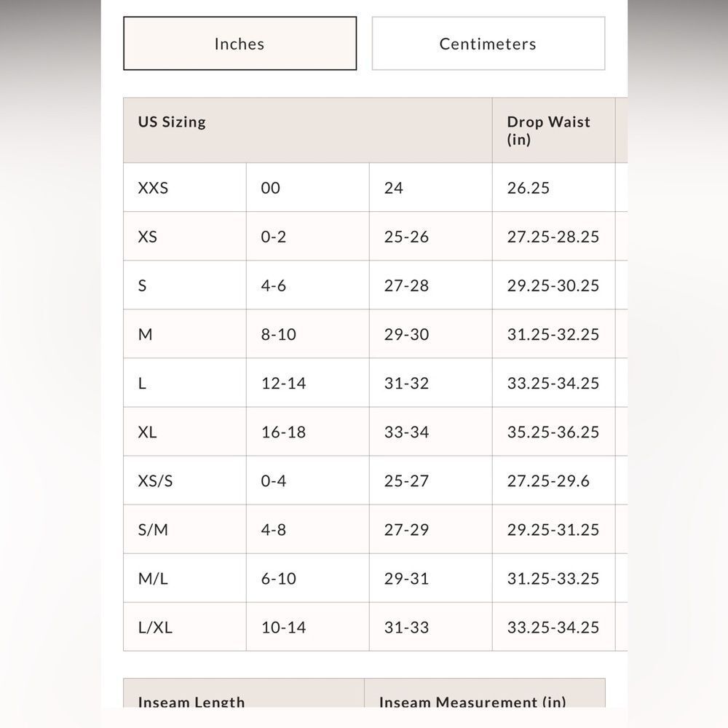This screenshot has width=728, height=728.
Task: Select the XL size row label
Action: point(147,432)
